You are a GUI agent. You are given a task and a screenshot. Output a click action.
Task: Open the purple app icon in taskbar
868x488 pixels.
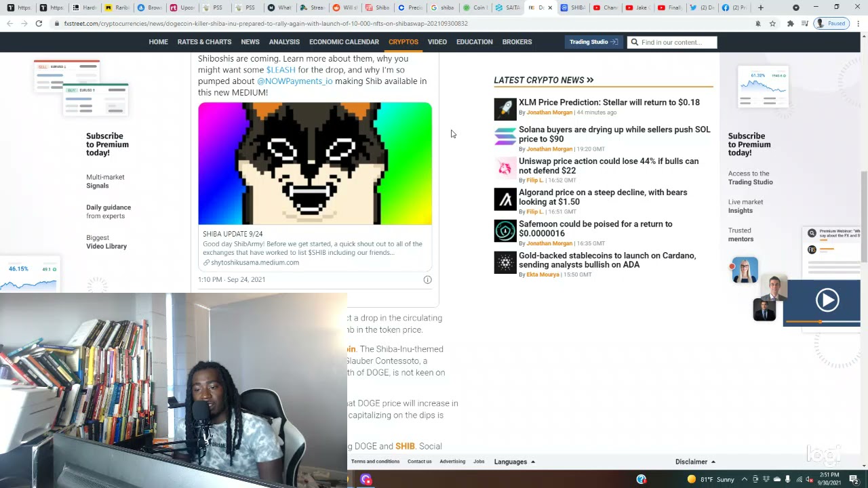coord(366,479)
